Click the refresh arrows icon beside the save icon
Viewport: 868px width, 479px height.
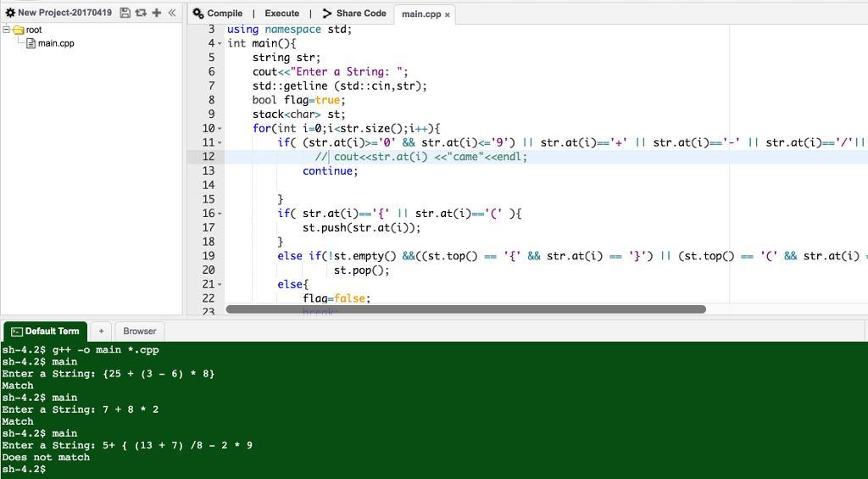click(141, 13)
